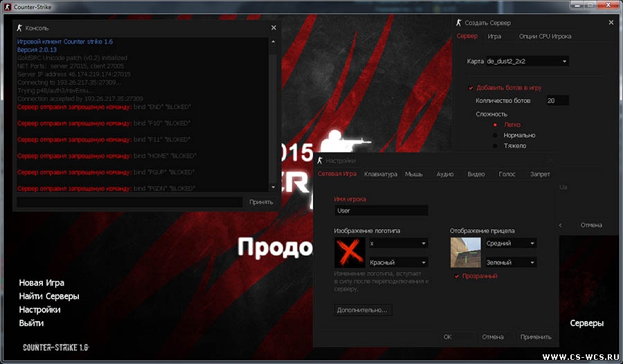The width and height of the screenshot is (623, 364).
Task: Click the console command input field
Action: point(129,202)
